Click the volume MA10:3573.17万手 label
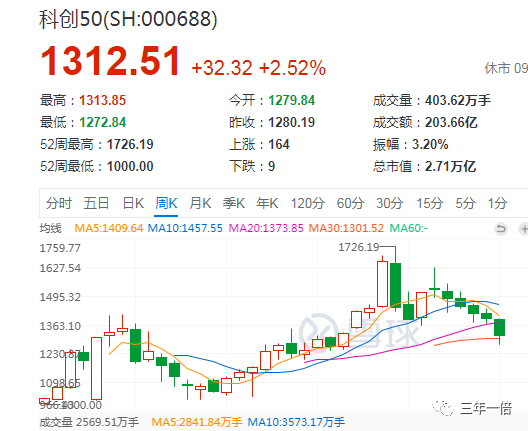The width and height of the screenshot is (528, 431). coord(296,422)
